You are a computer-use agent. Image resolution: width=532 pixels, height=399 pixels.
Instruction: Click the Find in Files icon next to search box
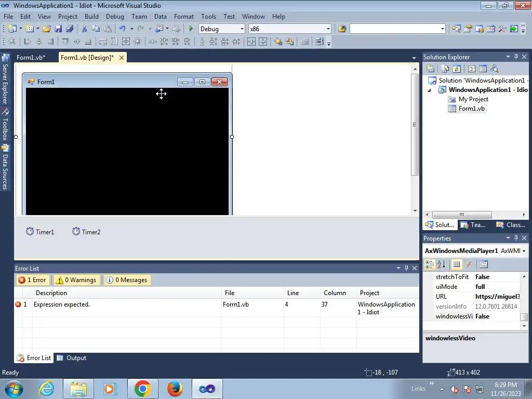(x=342, y=29)
